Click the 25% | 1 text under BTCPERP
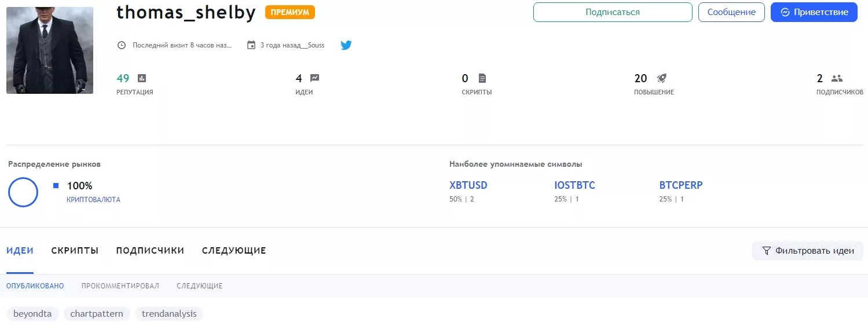Viewport: 868px width, 326px height. pyautogui.click(x=672, y=199)
